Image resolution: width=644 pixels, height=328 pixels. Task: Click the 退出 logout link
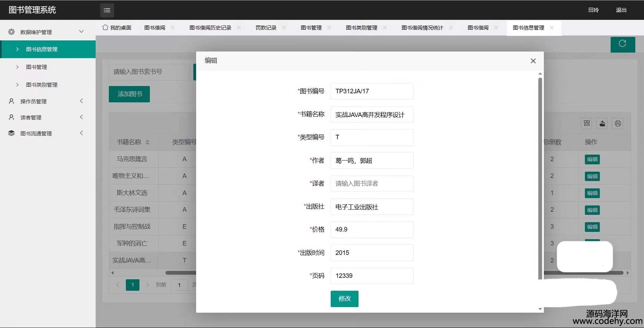tap(621, 10)
